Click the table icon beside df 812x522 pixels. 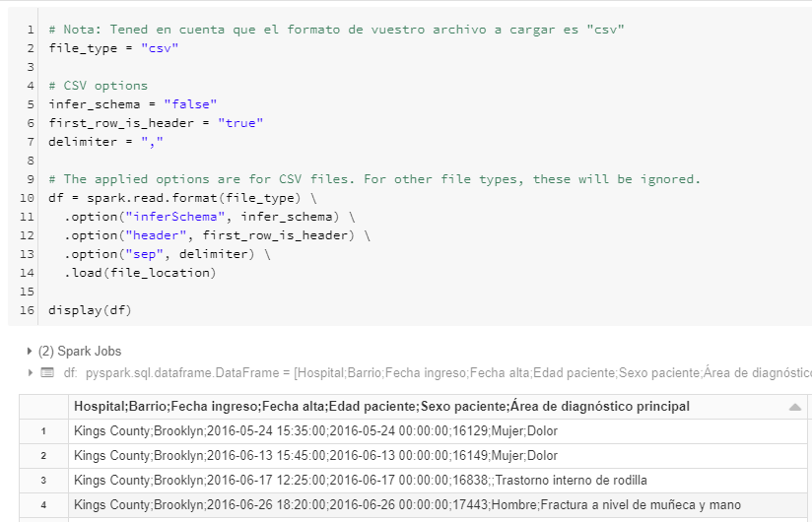(47, 372)
